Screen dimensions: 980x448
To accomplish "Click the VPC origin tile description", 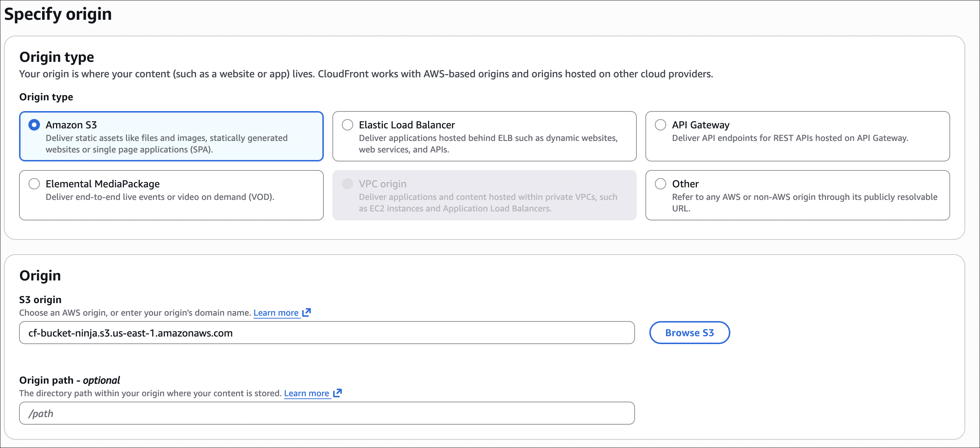I will tap(488, 203).
